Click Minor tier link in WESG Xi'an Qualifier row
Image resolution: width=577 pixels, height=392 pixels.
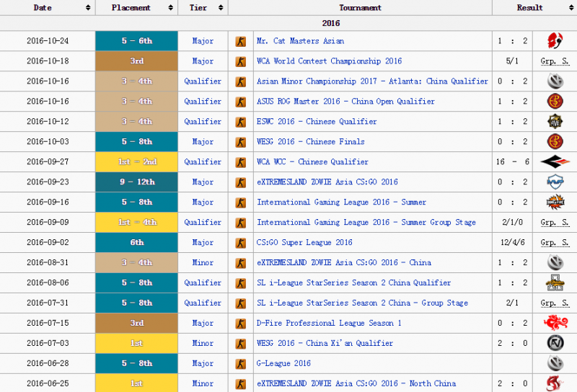coord(203,343)
